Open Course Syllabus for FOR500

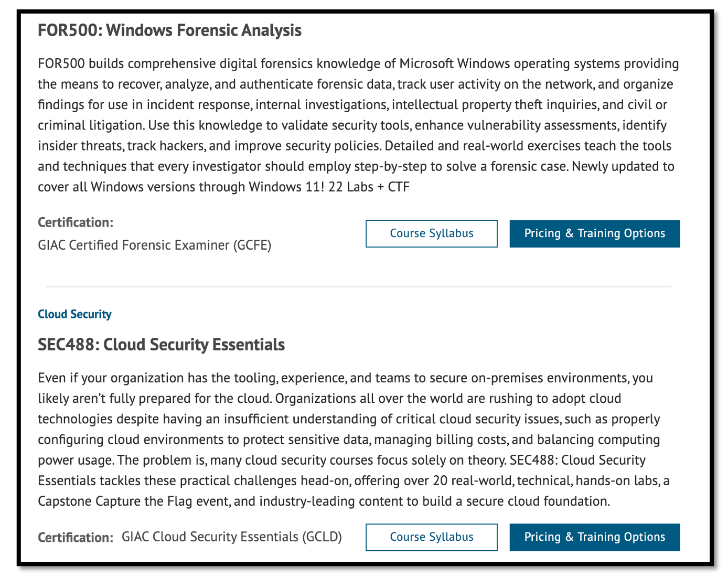tap(431, 233)
